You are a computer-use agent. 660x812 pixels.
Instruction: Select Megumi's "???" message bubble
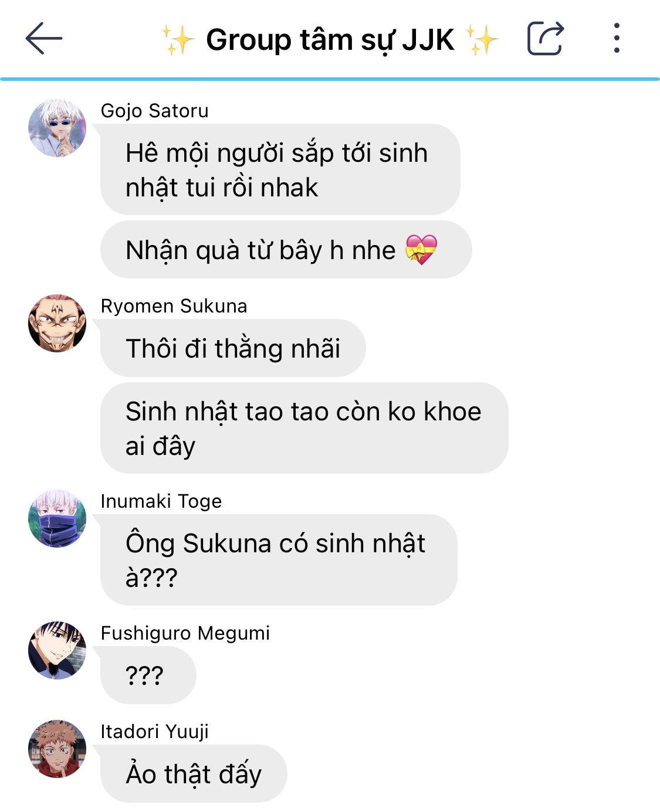point(148,675)
